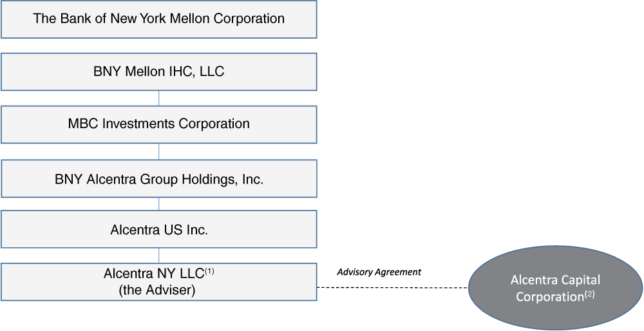Select connector below MBC Investments Corporation box
The height and width of the screenshot is (331, 644).
click(158, 151)
